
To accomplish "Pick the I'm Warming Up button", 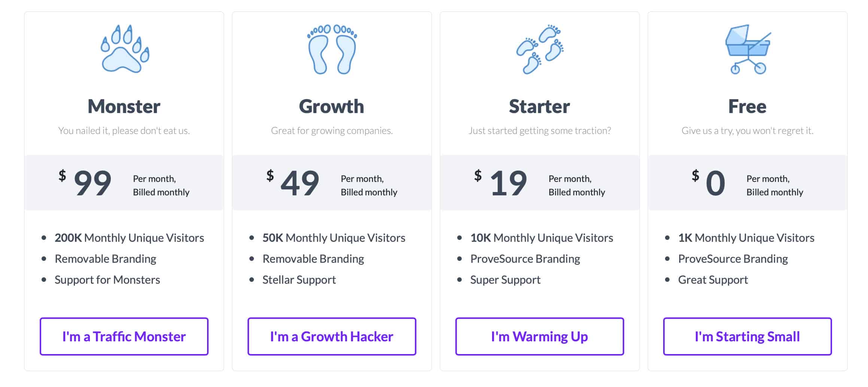I will click(540, 336).
